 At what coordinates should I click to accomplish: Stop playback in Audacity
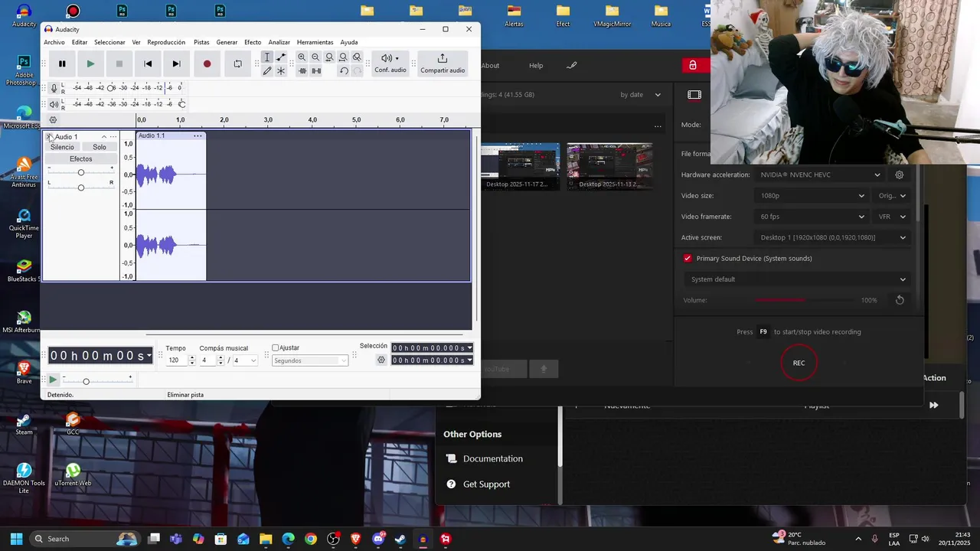(119, 64)
